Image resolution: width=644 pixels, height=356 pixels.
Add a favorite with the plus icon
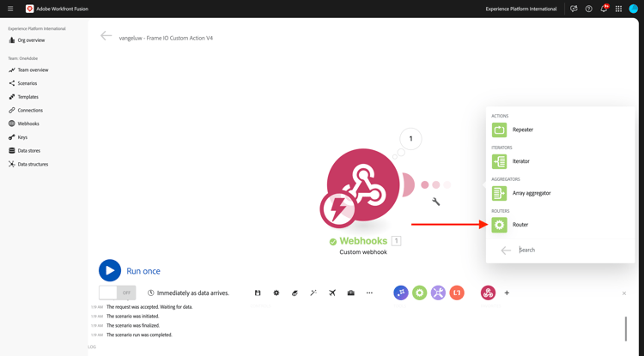(507, 293)
